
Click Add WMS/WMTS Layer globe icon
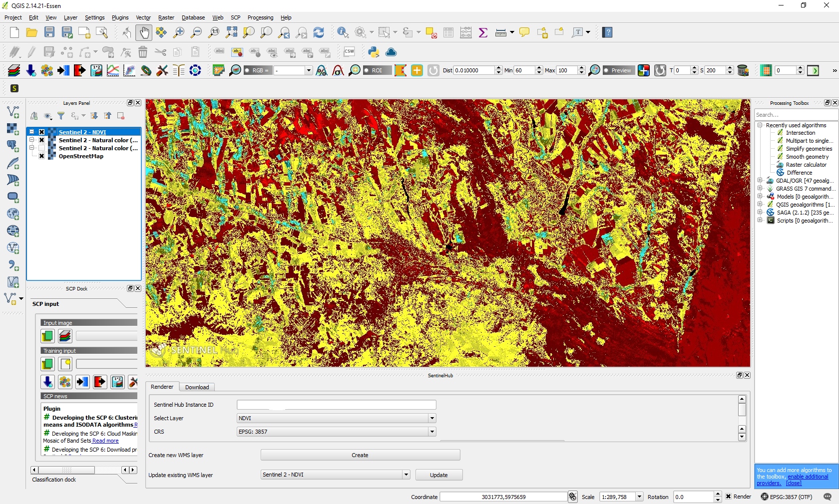[13, 214]
